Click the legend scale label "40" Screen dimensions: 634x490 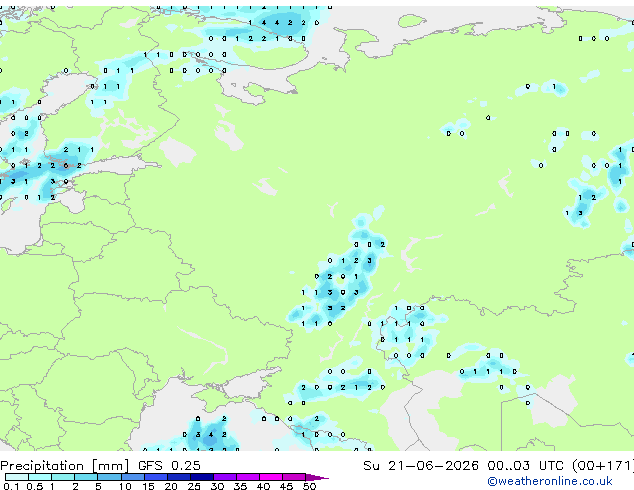point(263,486)
